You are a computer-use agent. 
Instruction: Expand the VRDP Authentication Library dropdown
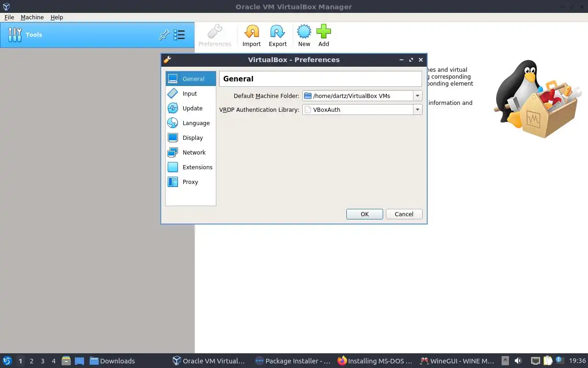[418, 109]
